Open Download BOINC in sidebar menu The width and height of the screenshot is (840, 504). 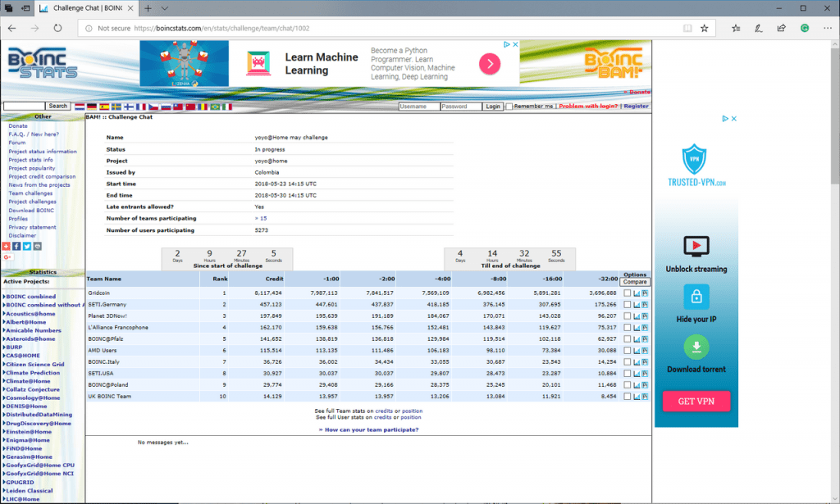[x=31, y=211]
